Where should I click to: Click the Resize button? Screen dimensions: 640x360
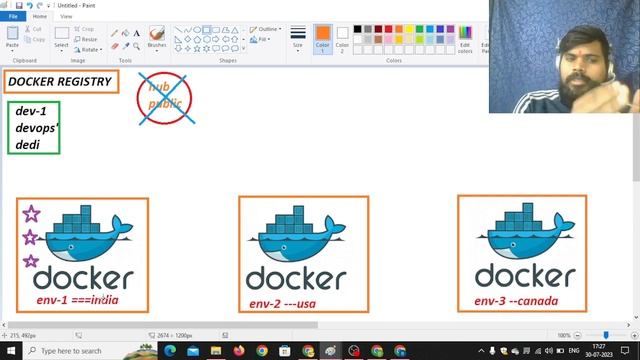86,39
